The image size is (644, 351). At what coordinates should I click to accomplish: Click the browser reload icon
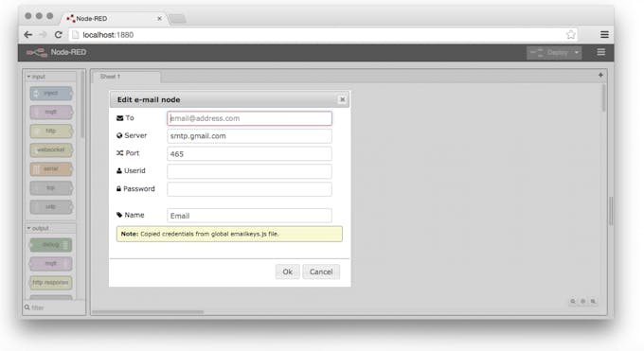pos(59,35)
